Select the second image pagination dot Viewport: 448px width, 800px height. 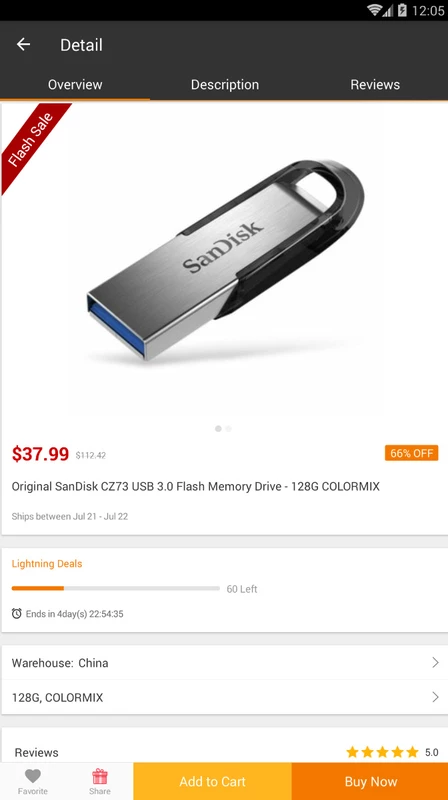(229, 429)
